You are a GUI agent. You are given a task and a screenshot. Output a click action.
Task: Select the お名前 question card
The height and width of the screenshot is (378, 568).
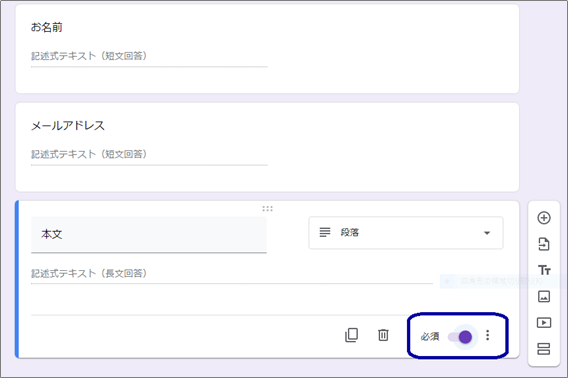point(267,49)
